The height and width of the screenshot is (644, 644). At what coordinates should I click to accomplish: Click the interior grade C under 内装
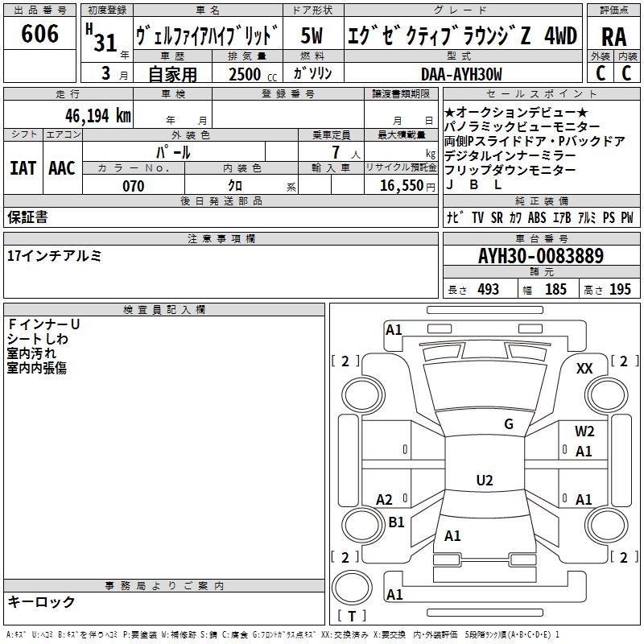point(626,73)
